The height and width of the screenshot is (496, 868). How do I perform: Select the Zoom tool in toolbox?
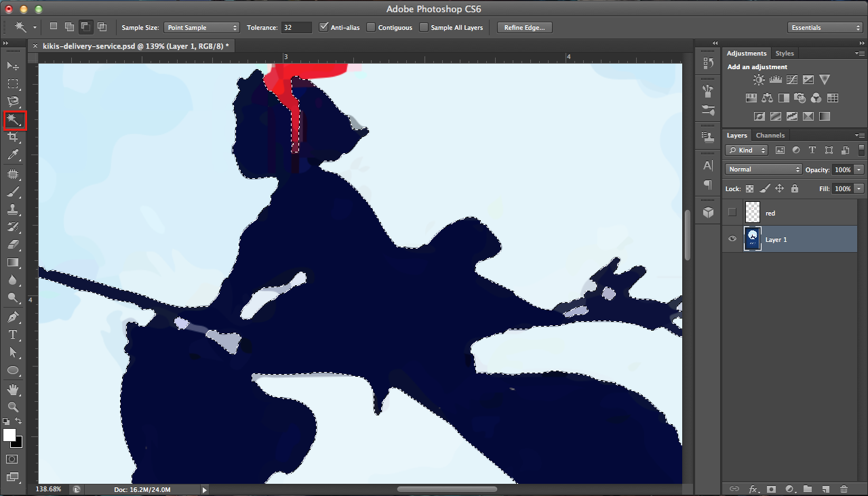[x=13, y=407]
